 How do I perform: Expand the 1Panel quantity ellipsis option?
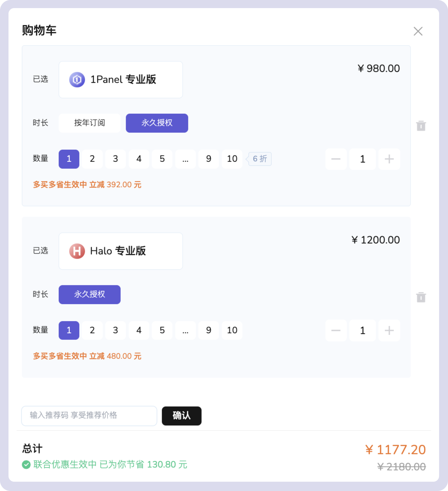(x=185, y=159)
